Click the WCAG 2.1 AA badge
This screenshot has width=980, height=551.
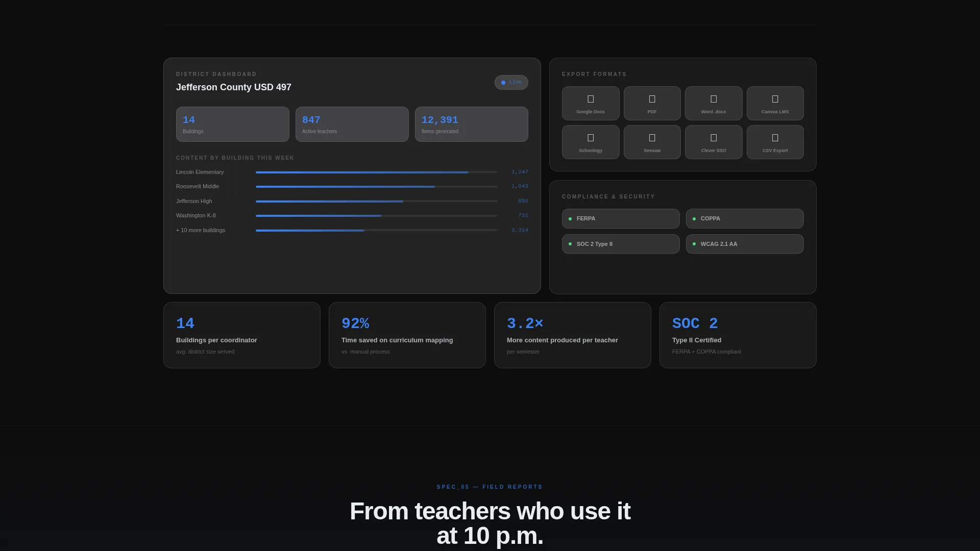745,244
